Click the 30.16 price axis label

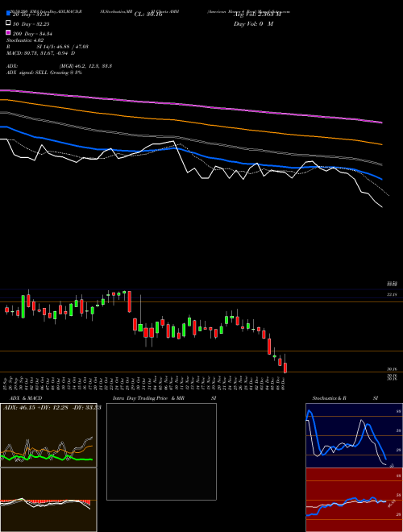click(x=393, y=369)
